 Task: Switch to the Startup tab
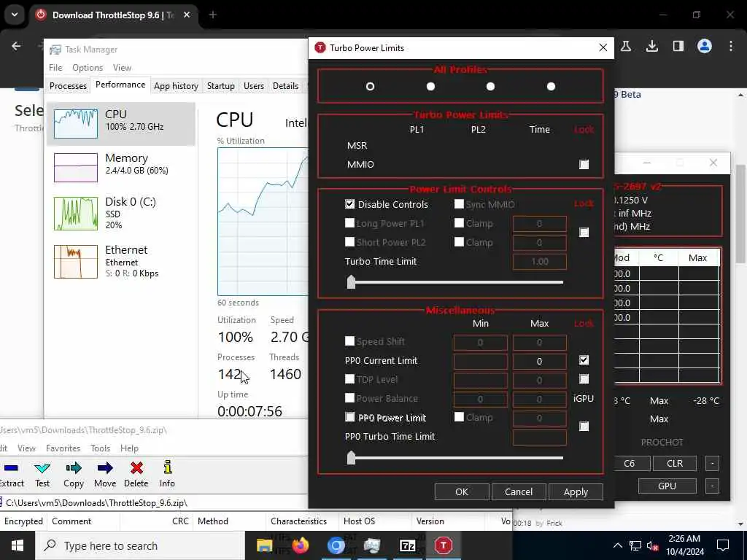(x=220, y=86)
